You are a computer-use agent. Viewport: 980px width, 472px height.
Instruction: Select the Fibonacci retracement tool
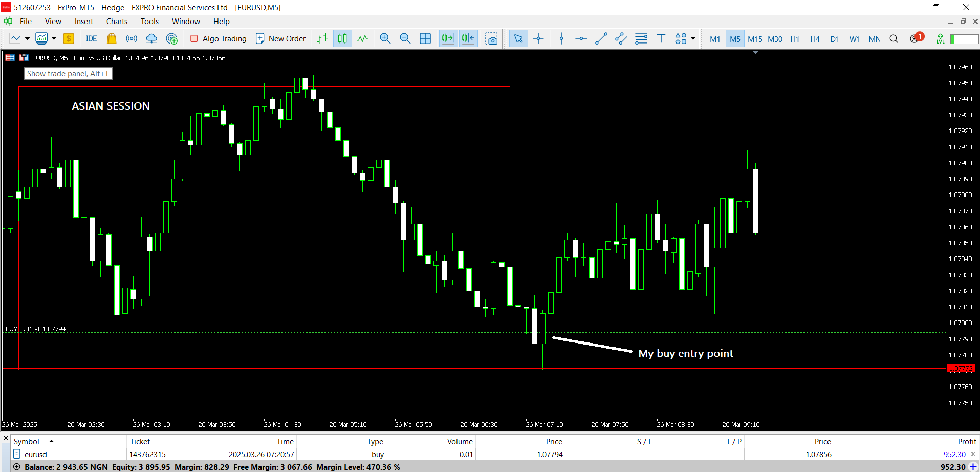[641, 39]
